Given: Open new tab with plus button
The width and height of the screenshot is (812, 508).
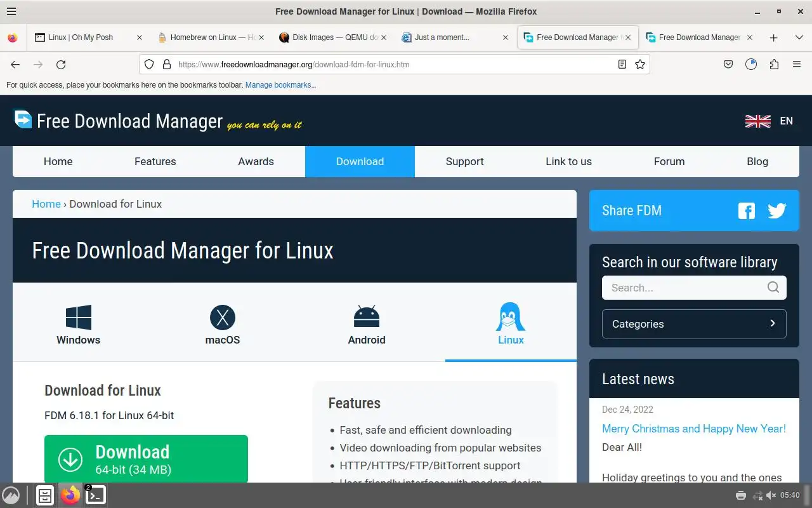Looking at the screenshot, I should coord(773,37).
